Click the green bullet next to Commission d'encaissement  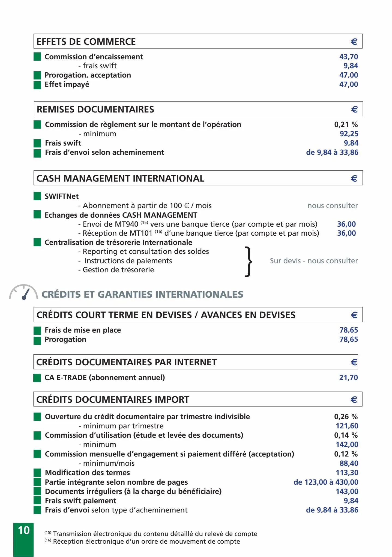(x=37, y=57)
